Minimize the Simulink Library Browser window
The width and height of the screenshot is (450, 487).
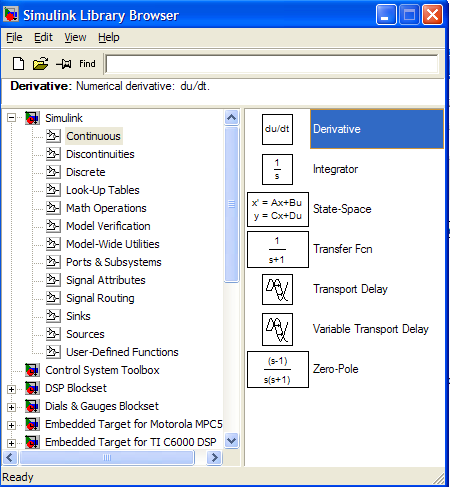coord(386,15)
